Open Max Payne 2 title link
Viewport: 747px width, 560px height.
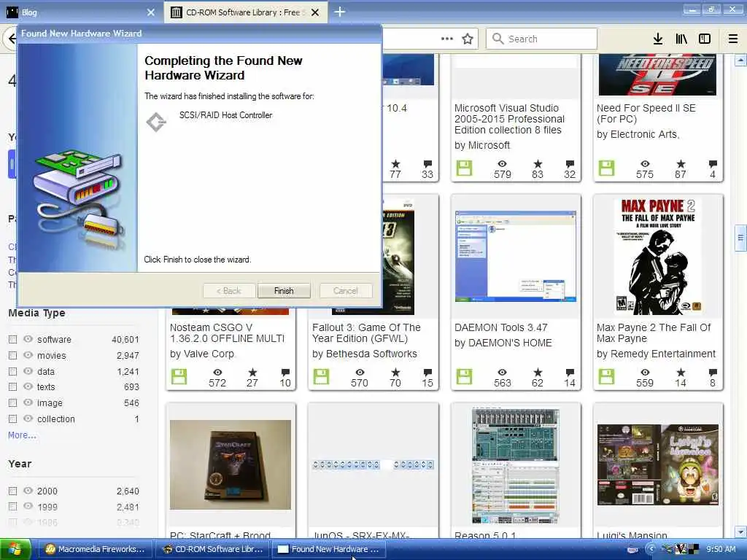[654, 332]
